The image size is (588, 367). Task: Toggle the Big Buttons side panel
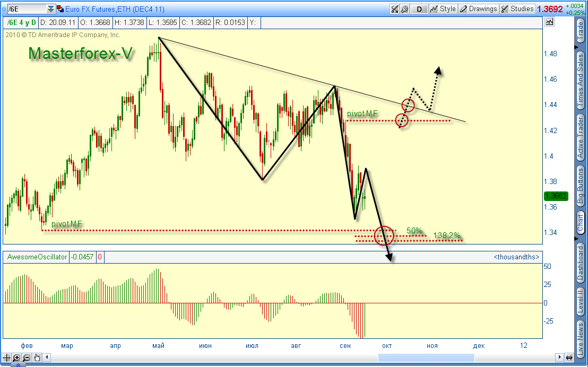point(581,187)
